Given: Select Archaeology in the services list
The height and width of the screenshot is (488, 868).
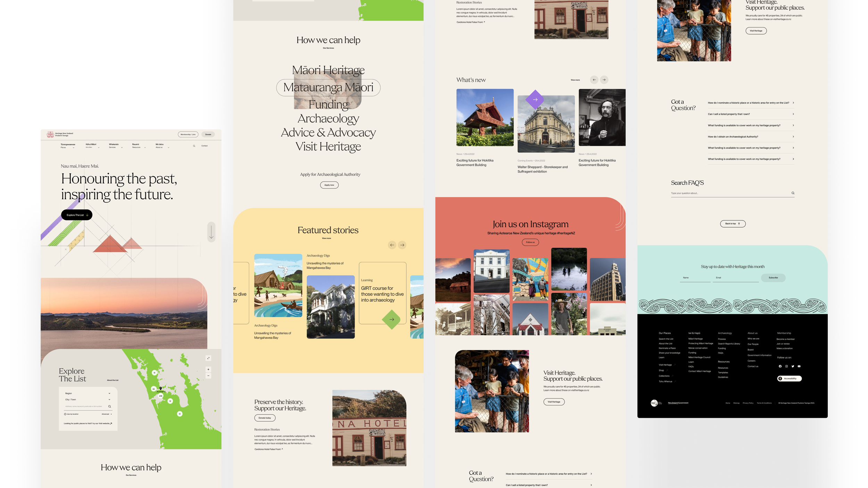Looking at the screenshot, I should 328,119.
